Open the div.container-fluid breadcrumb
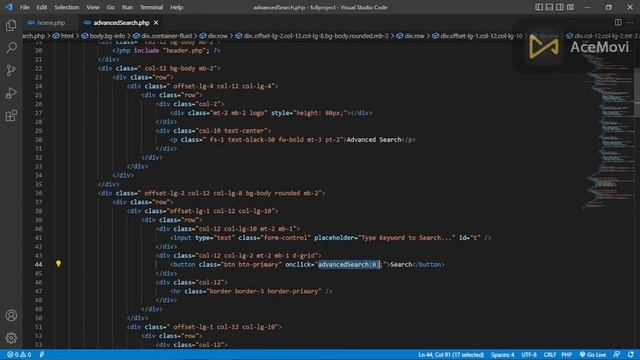Image resolution: width=640 pixels, height=360 pixels. (162, 36)
